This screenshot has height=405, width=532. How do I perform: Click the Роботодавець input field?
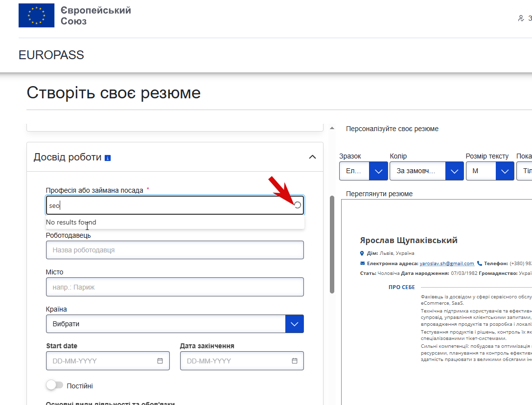tap(175, 250)
